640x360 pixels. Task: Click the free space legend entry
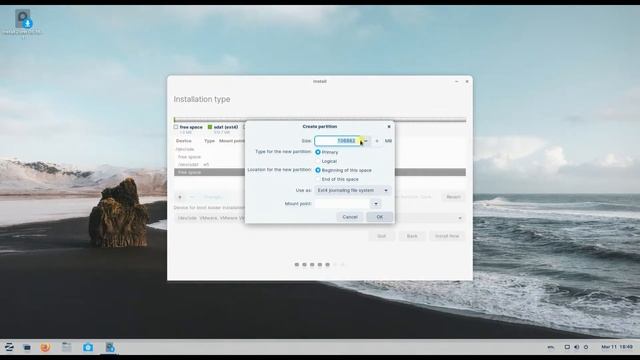tap(188, 127)
